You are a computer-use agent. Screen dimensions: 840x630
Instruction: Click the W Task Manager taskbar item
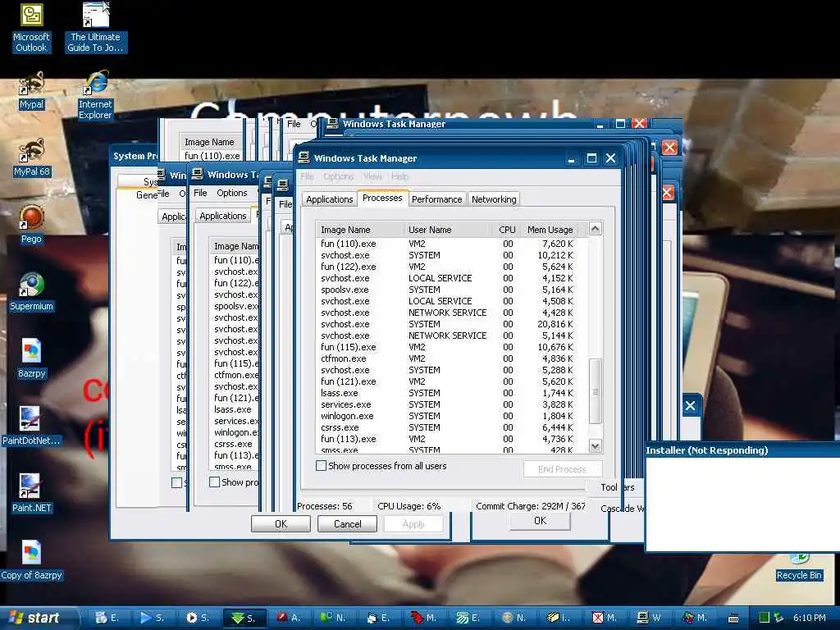click(650, 618)
